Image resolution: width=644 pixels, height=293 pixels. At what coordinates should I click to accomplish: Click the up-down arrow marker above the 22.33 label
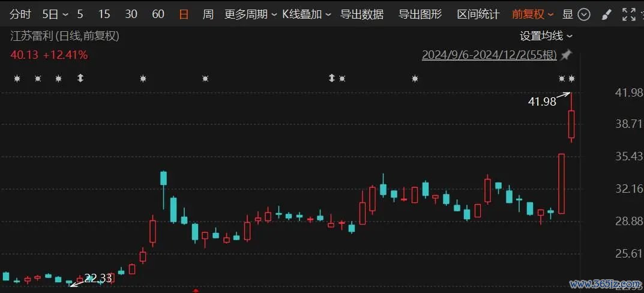tap(80, 78)
